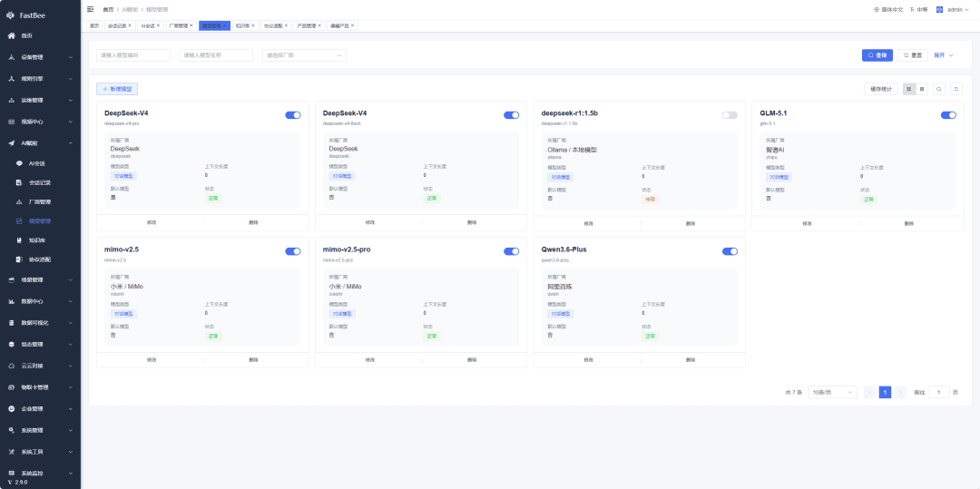
Task: Focus the 请输入模型编码 input field
Action: pyautogui.click(x=133, y=55)
